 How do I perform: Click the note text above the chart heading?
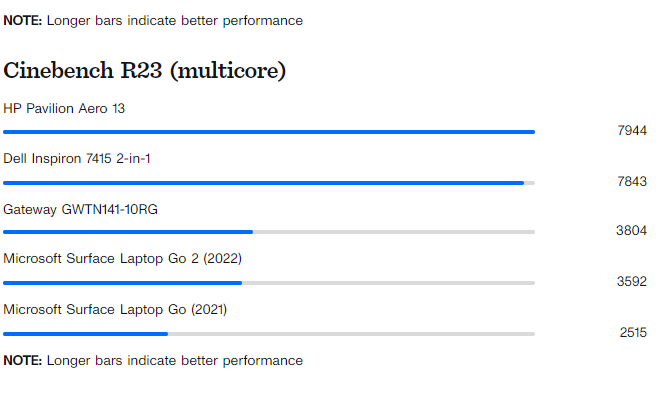pyautogui.click(x=153, y=20)
